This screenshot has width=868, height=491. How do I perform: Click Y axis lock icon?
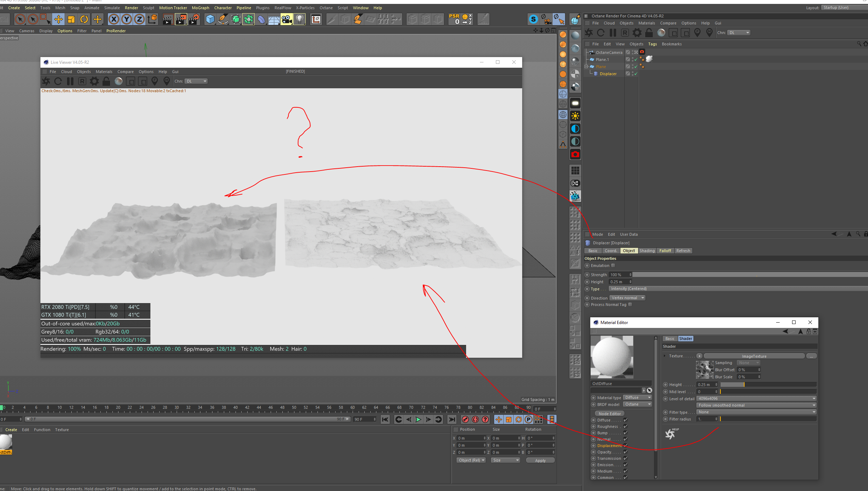click(126, 19)
